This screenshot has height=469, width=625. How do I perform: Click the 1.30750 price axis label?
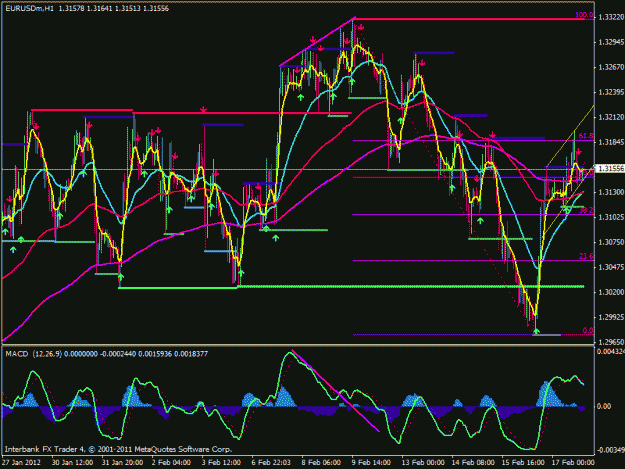coord(611,243)
